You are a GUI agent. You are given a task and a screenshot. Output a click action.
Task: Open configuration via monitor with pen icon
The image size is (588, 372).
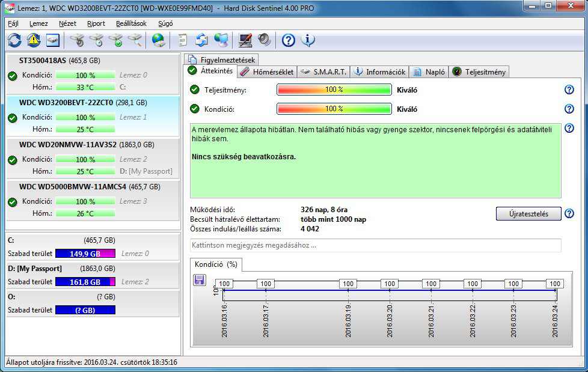[245, 40]
